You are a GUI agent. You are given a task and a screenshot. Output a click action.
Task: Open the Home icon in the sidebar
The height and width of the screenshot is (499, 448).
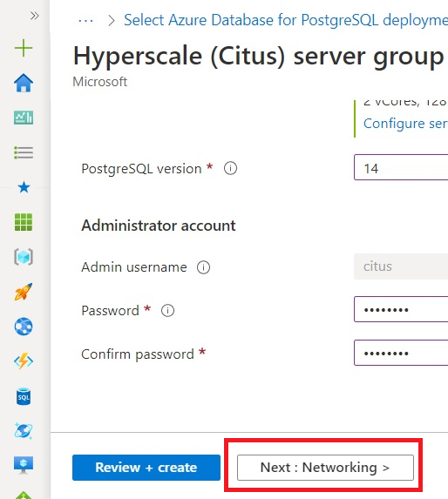click(24, 83)
